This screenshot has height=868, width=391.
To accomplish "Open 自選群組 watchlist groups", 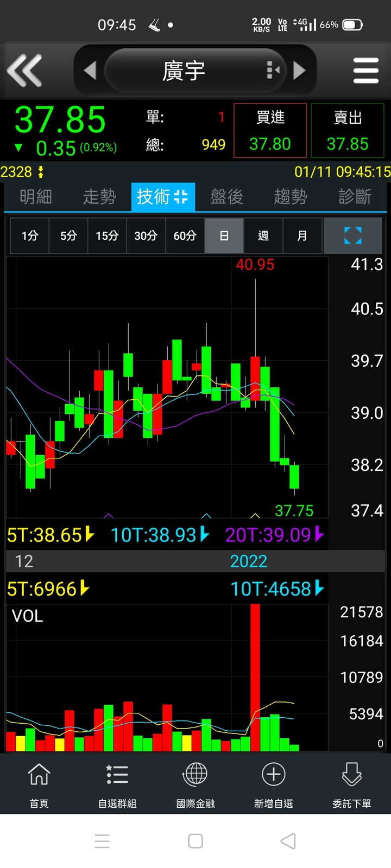I will [117, 784].
